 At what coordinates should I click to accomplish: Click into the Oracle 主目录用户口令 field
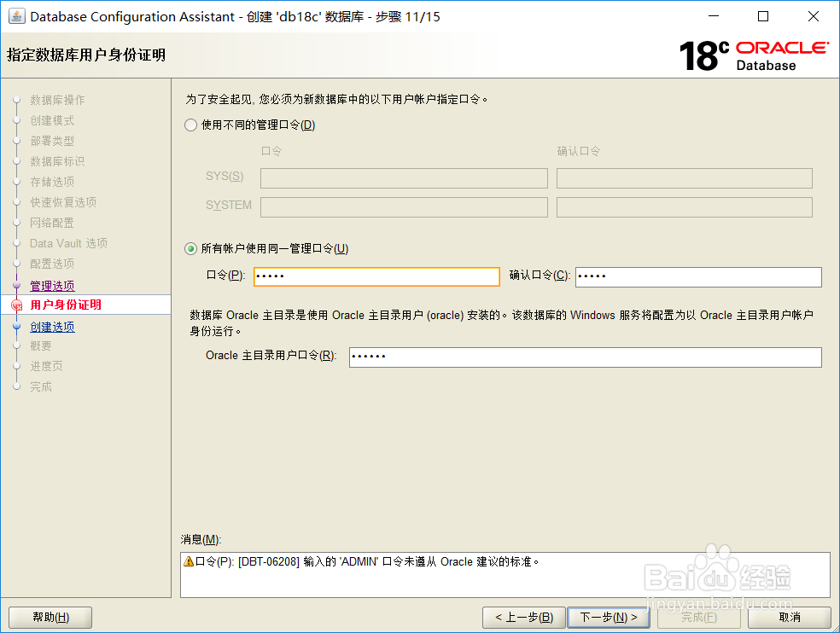(x=585, y=357)
